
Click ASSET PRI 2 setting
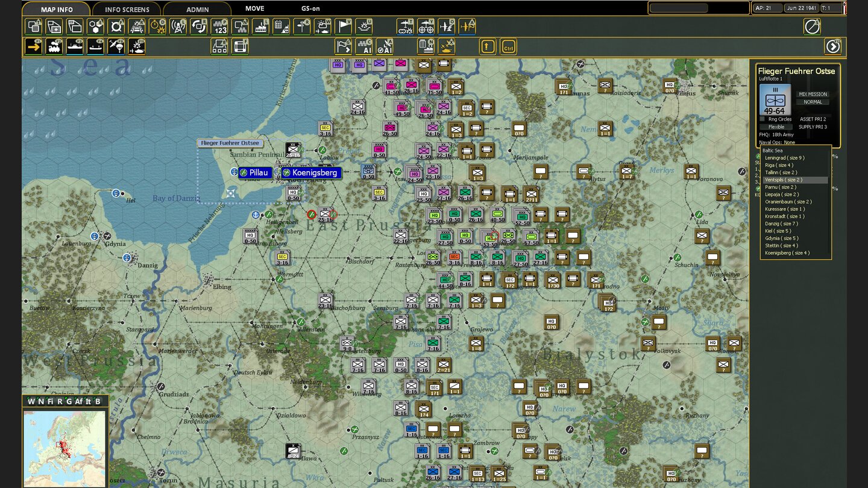coord(813,119)
